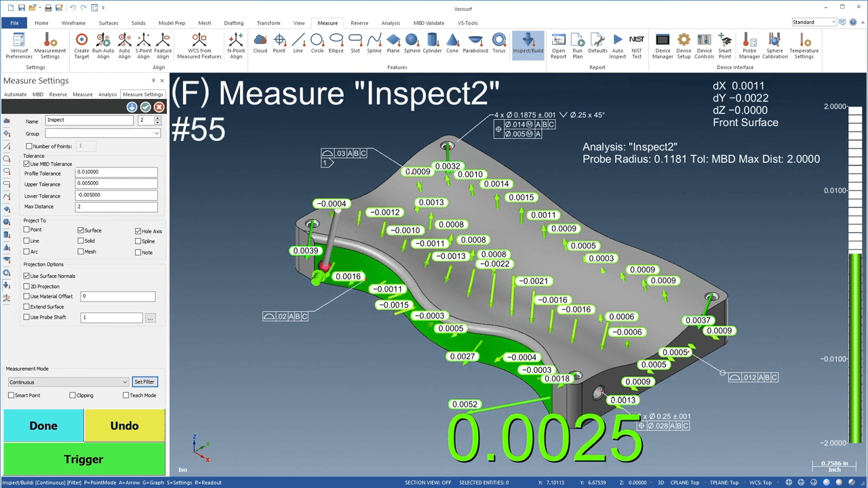Enable Teach Mode checkbox

click(x=125, y=395)
